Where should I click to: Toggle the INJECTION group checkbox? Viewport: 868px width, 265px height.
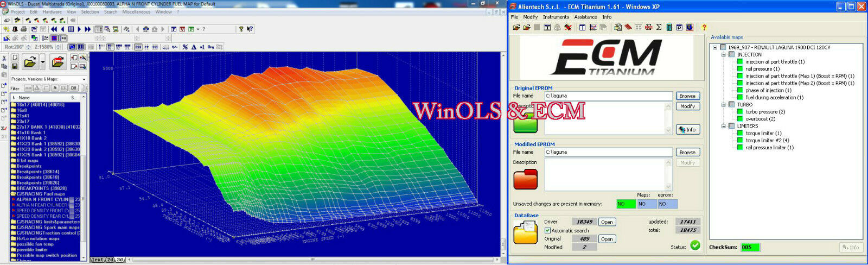(732, 54)
